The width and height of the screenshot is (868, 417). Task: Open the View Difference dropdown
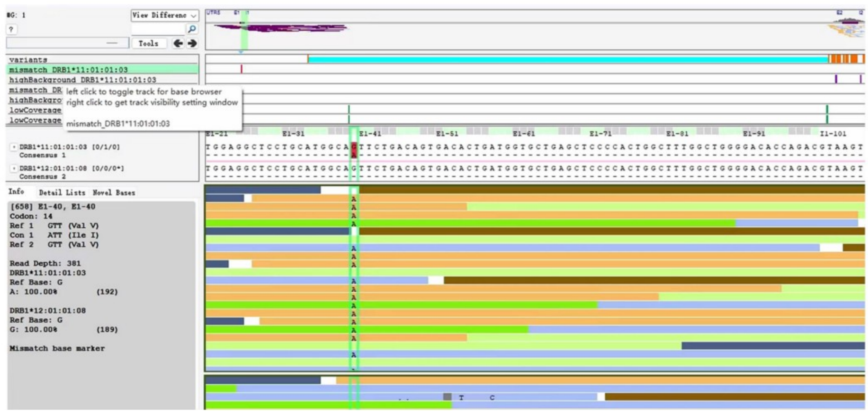(x=164, y=16)
